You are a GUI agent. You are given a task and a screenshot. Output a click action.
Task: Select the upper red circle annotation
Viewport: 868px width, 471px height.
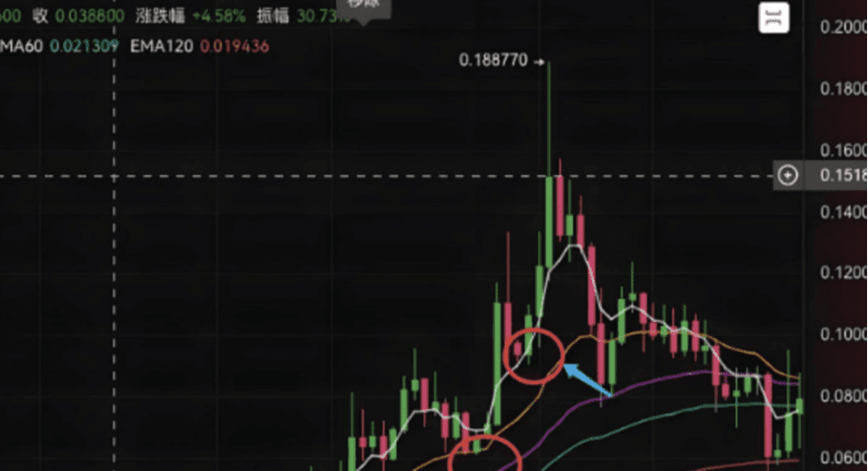(534, 356)
